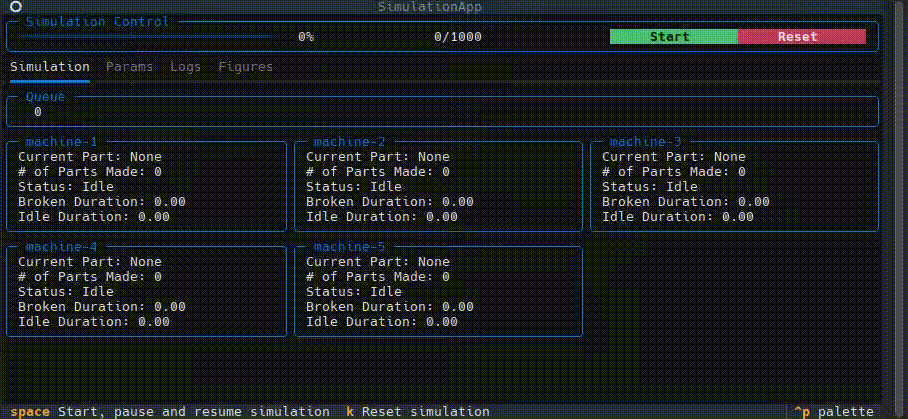Click machine-5 Idle Duration line

tap(382, 322)
